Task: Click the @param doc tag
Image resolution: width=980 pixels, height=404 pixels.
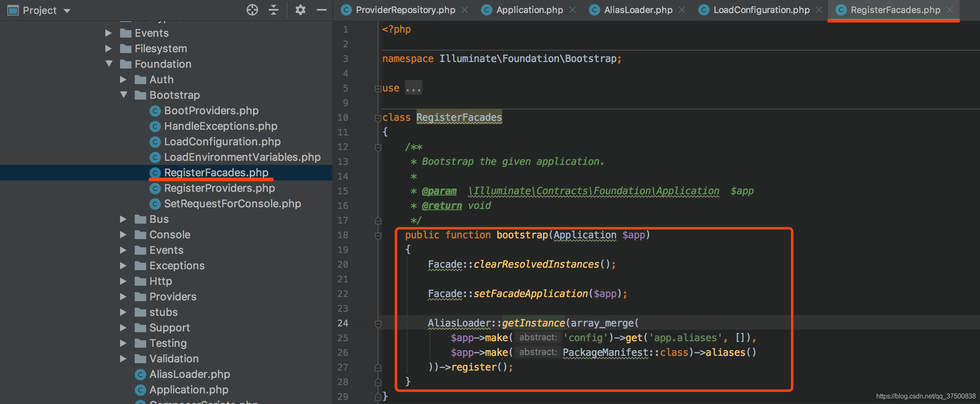Action: pyautogui.click(x=439, y=191)
